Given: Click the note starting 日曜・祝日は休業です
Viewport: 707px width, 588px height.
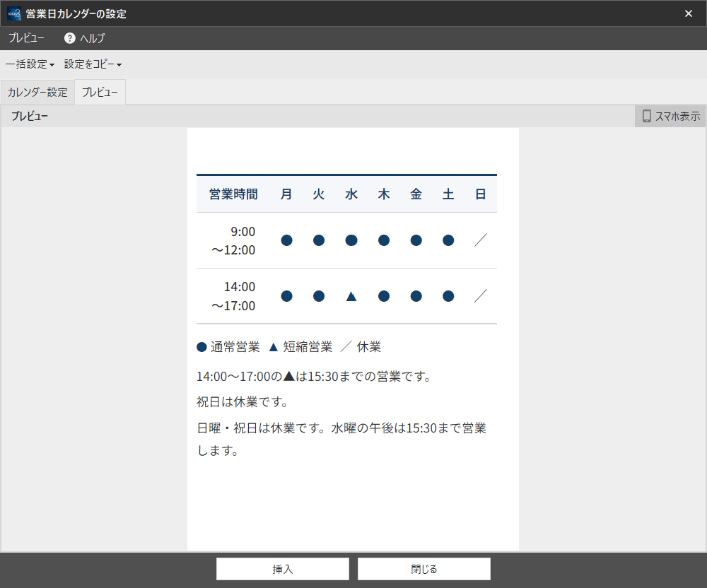Looking at the screenshot, I should [x=341, y=439].
